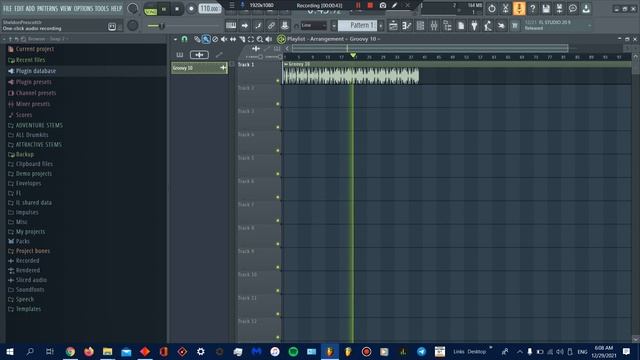Viewport: 640px width, 360px height.
Task: Select the Groovy 10 clip in picker
Action: [x=199, y=68]
